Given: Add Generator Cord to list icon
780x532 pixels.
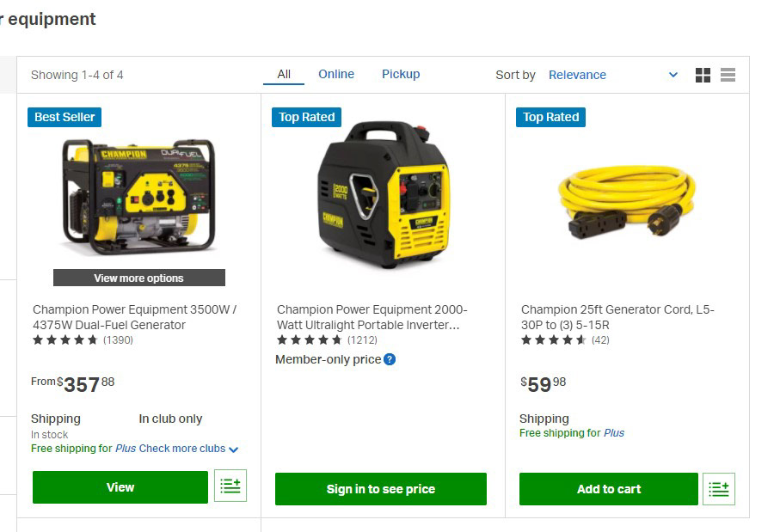Looking at the screenshot, I should coord(719,489).
